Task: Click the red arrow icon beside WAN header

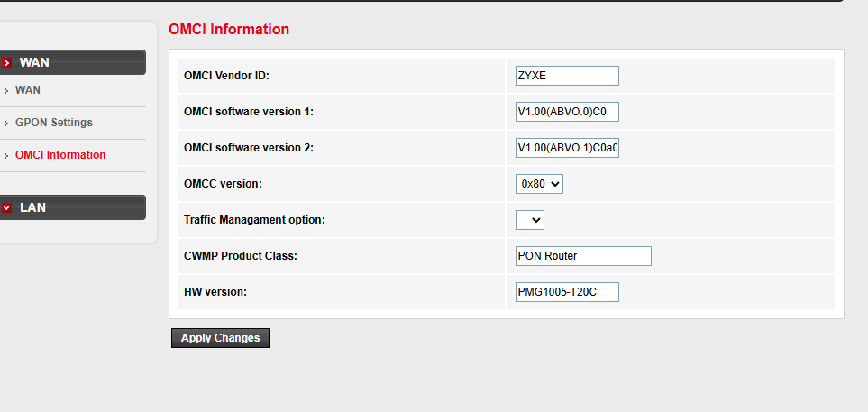Action: (x=6, y=62)
